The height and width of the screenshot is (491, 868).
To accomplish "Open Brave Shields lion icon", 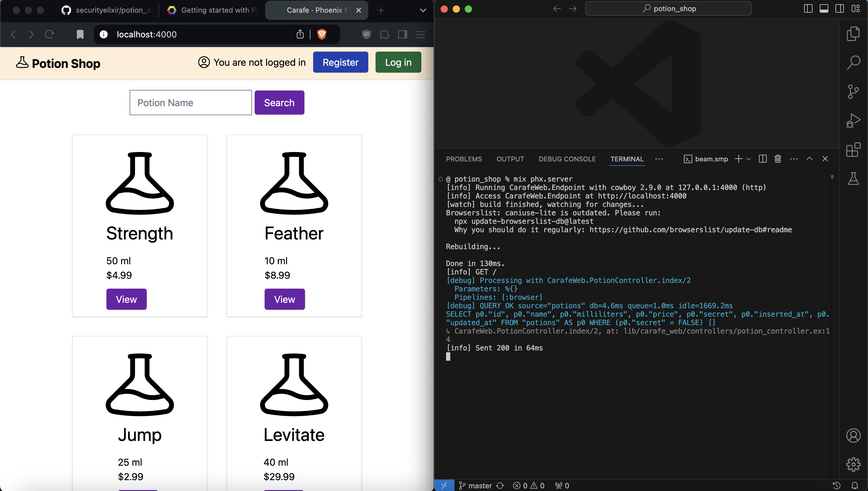I will pyautogui.click(x=322, y=34).
